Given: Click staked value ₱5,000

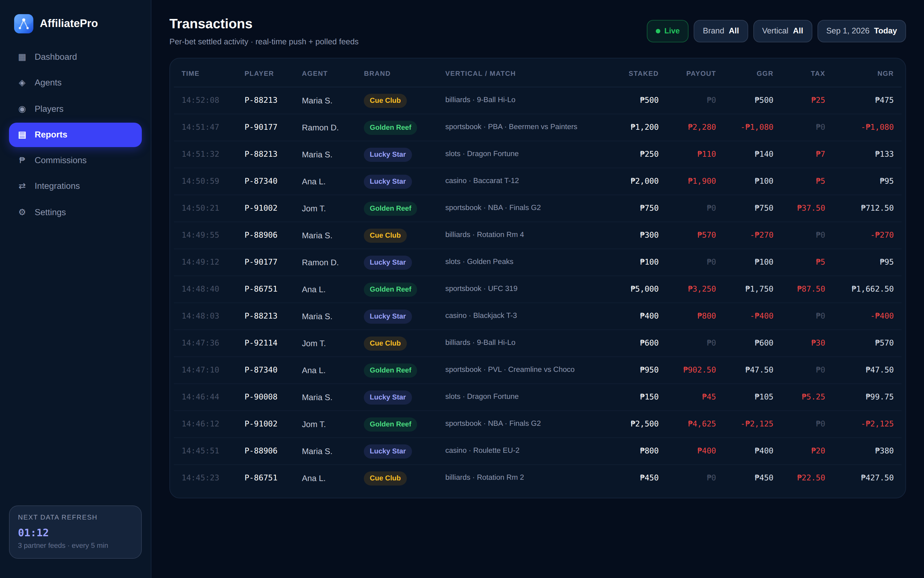Looking at the screenshot, I should (644, 289).
